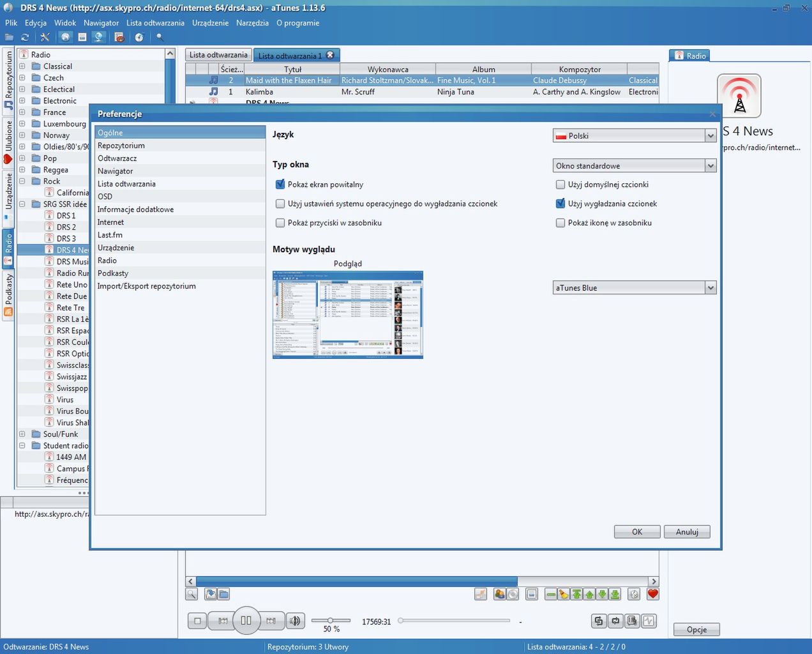
Task: Stop playback with the square stop button
Action: coord(197,621)
